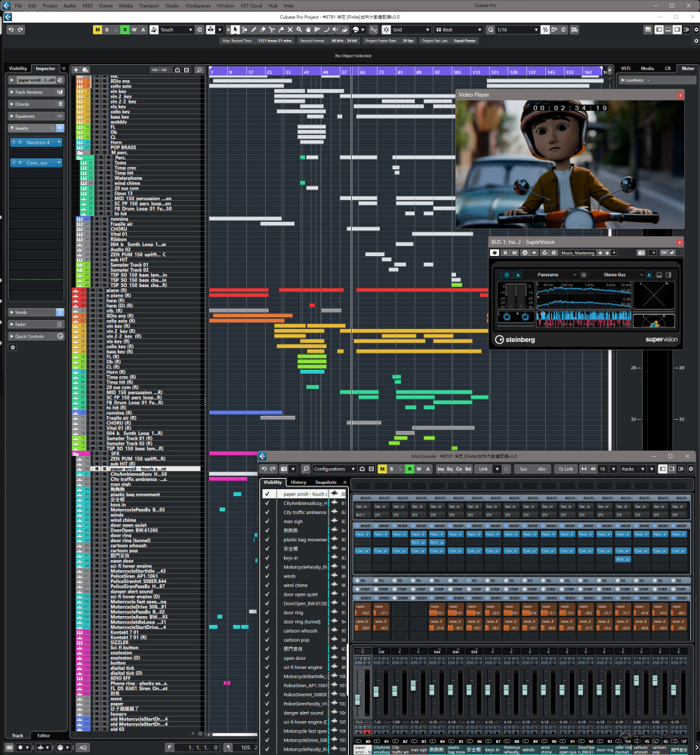The width and height of the screenshot is (700, 755).
Task: Activate the yellow Mute (M) state button
Action: coord(97,29)
